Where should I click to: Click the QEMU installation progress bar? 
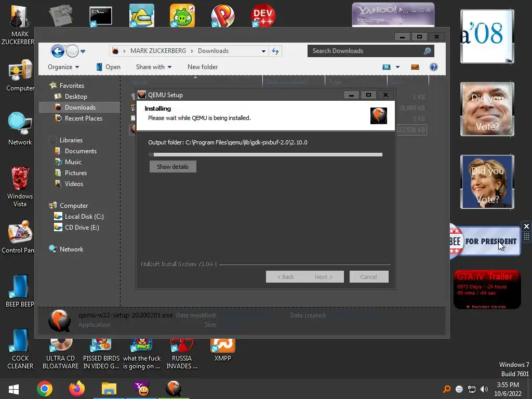click(x=265, y=155)
